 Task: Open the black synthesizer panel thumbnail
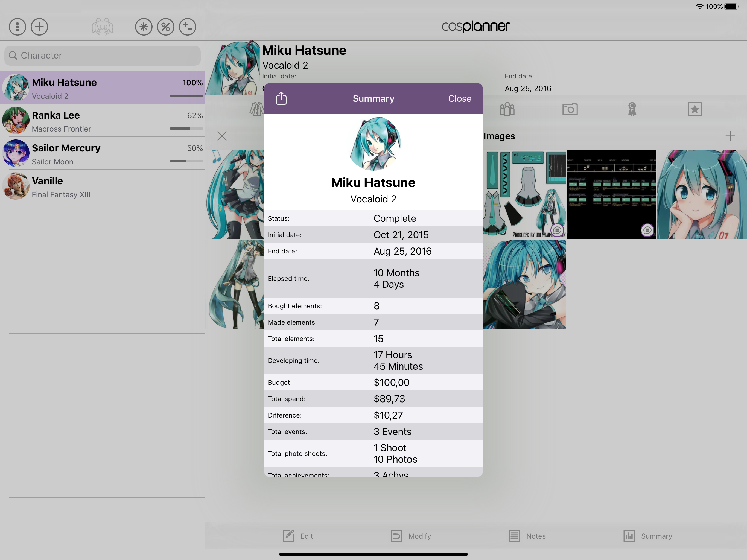tap(612, 194)
